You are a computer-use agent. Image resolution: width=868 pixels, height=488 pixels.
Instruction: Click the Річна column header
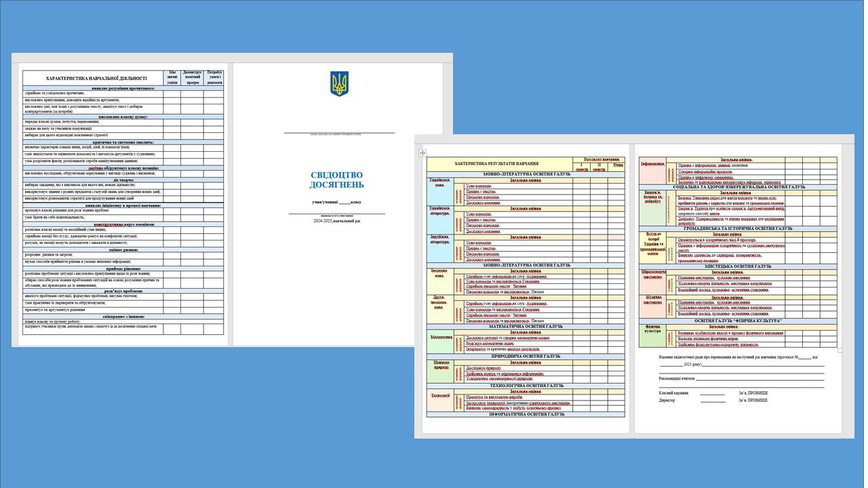(617, 166)
